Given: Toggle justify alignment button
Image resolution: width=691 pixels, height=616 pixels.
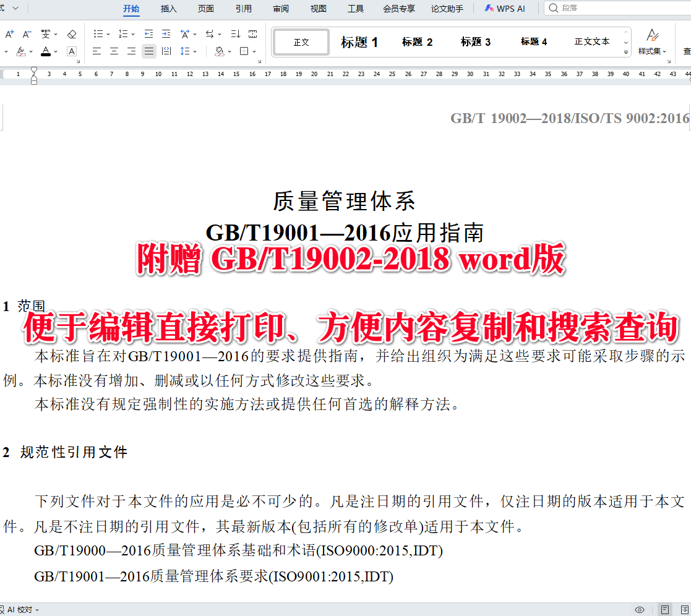Looking at the screenshot, I should pos(149,51).
